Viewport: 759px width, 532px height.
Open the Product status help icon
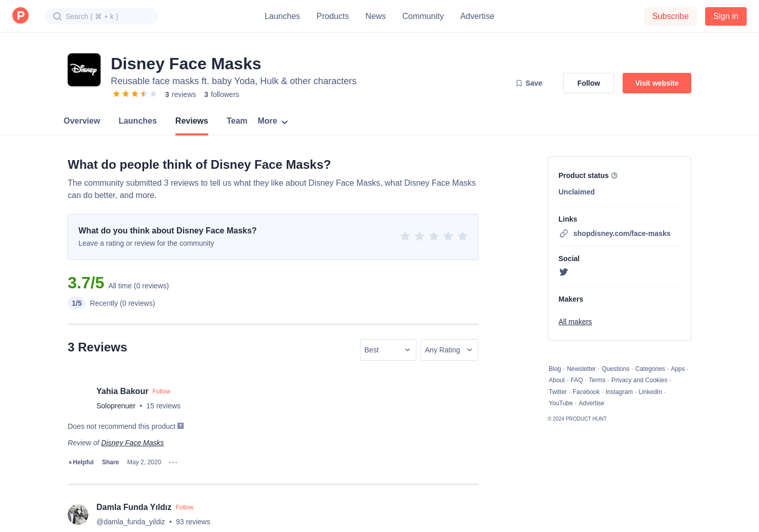point(614,175)
